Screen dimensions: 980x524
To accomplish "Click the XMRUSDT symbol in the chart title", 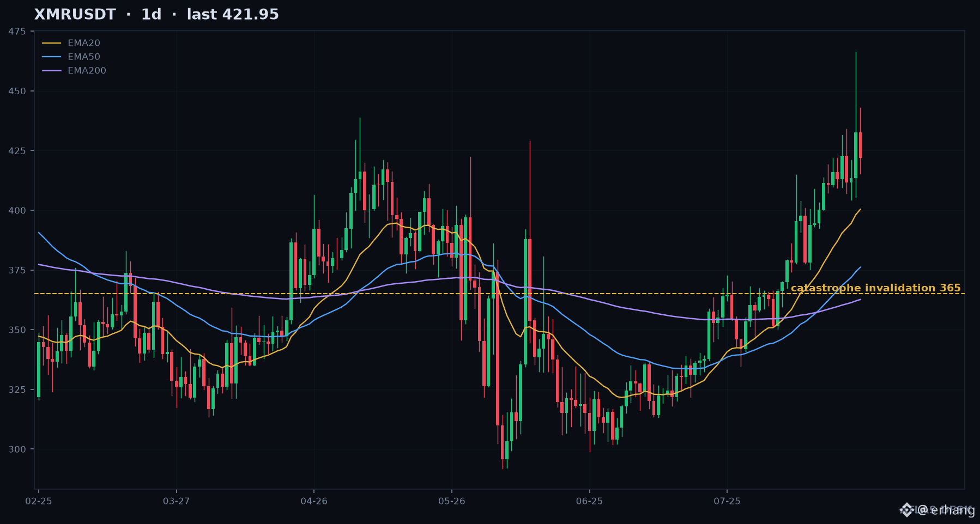I will tap(75, 15).
